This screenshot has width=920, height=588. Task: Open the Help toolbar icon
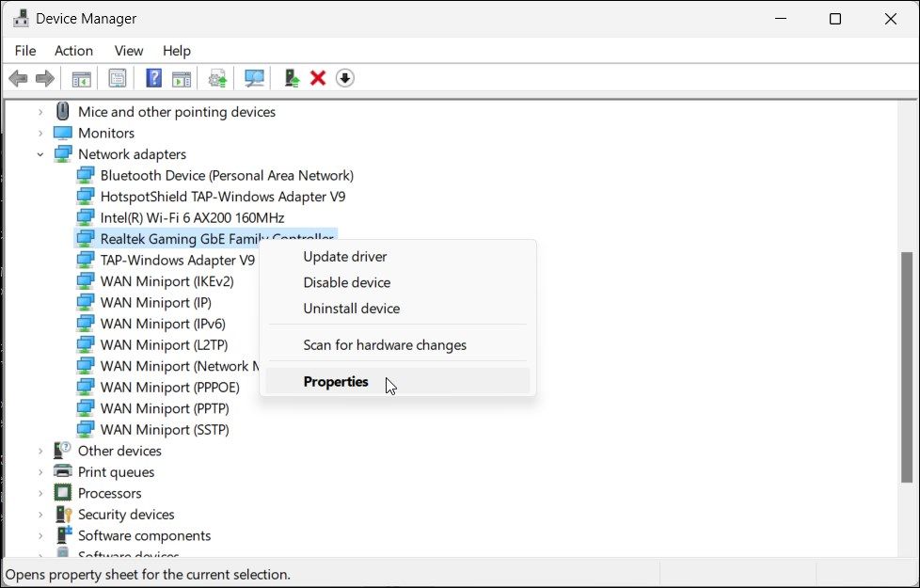(153, 78)
